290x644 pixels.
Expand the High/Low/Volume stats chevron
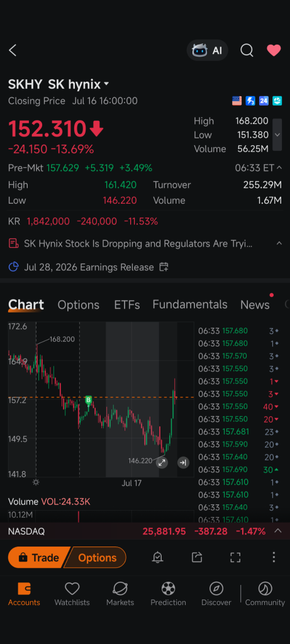tap(277, 135)
